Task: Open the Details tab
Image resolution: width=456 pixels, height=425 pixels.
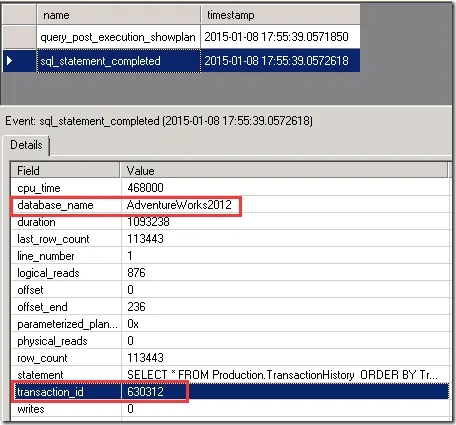Action: click(x=26, y=145)
